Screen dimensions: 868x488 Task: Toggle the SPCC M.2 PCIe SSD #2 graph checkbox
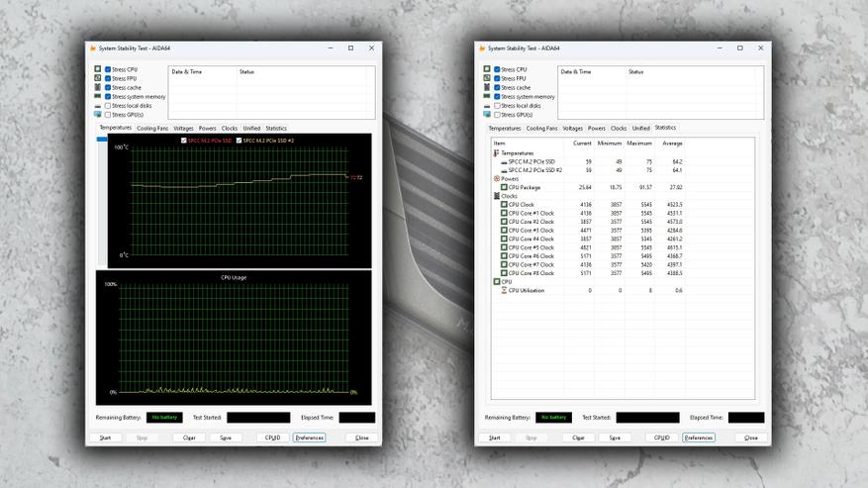[240, 141]
